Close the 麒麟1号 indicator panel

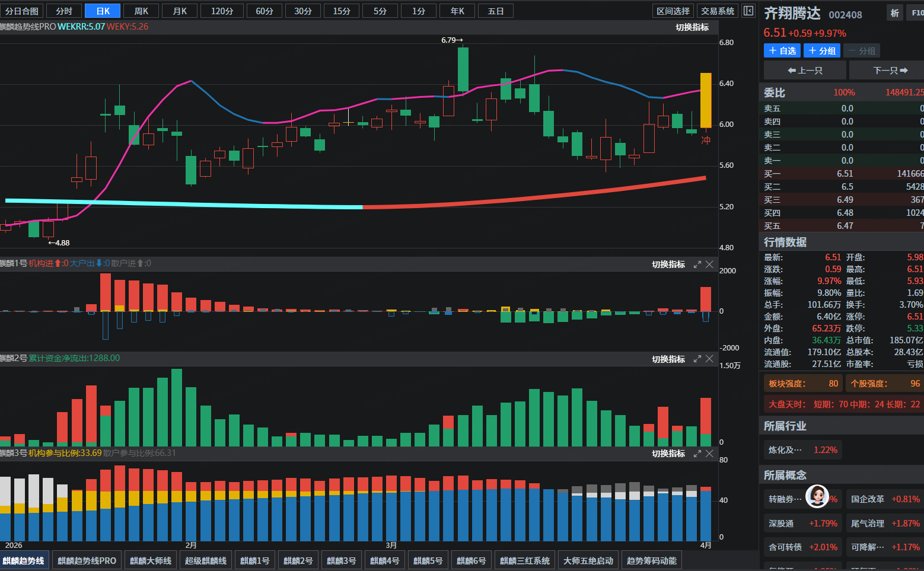(x=709, y=264)
